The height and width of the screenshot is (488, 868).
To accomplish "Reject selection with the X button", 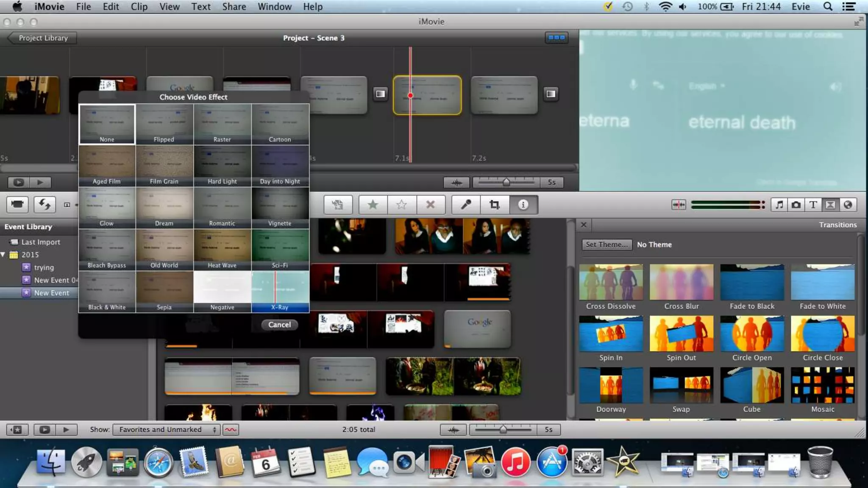I will (430, 205).
